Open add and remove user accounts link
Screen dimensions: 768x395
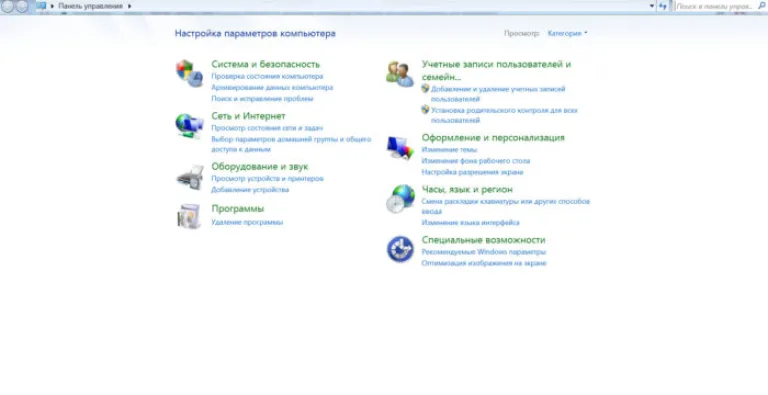(498, 94)
